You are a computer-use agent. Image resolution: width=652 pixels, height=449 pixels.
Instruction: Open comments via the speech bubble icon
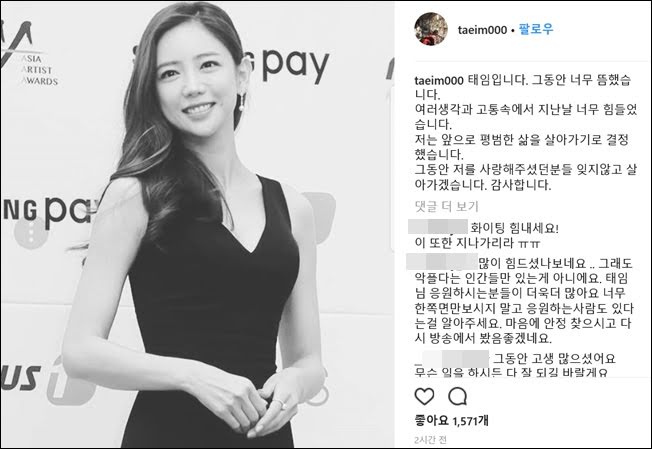click(x=457, y=397)
